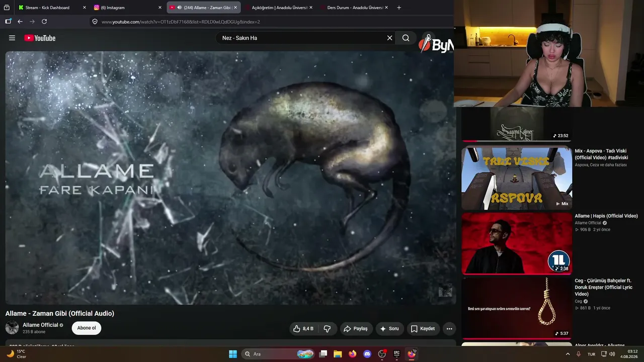Image resolution: width=644 pixels, height=362 pixels.
Task: Go back with the browser back arrow
Action: (20, 22)
